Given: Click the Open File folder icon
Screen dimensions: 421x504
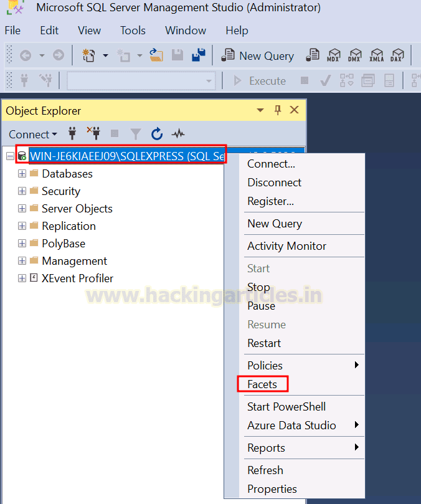Looking at the screenshot, I should tap(156, 55).
